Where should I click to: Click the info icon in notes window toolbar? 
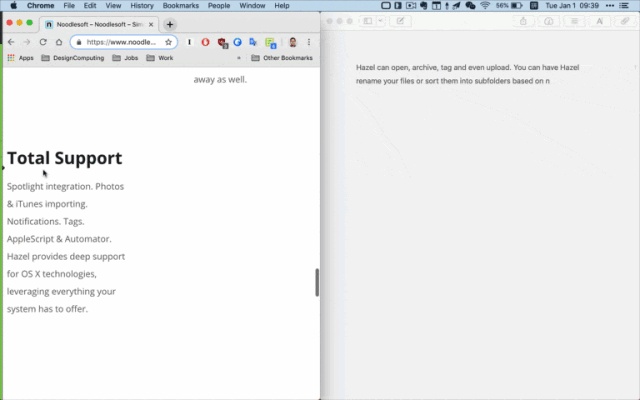pyautogui.click(x=549, y=21)
